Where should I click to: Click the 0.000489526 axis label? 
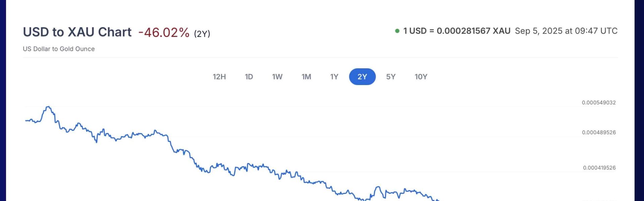(599, 132)
